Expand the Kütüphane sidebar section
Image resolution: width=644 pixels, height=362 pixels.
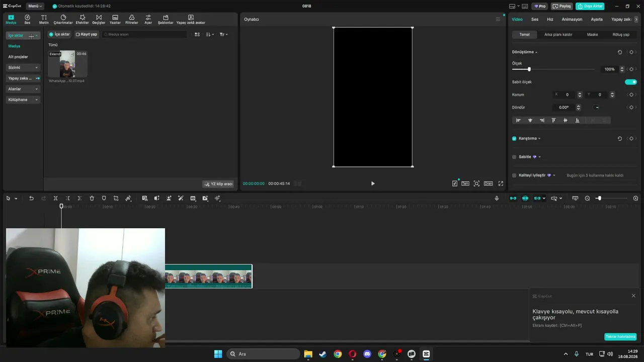click(23, 100)
